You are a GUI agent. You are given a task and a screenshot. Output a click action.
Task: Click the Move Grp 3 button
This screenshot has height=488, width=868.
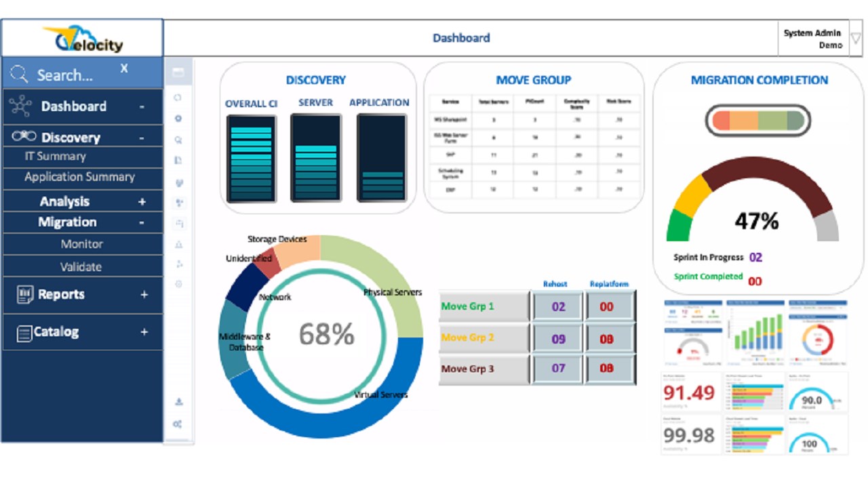pos(484,369)
